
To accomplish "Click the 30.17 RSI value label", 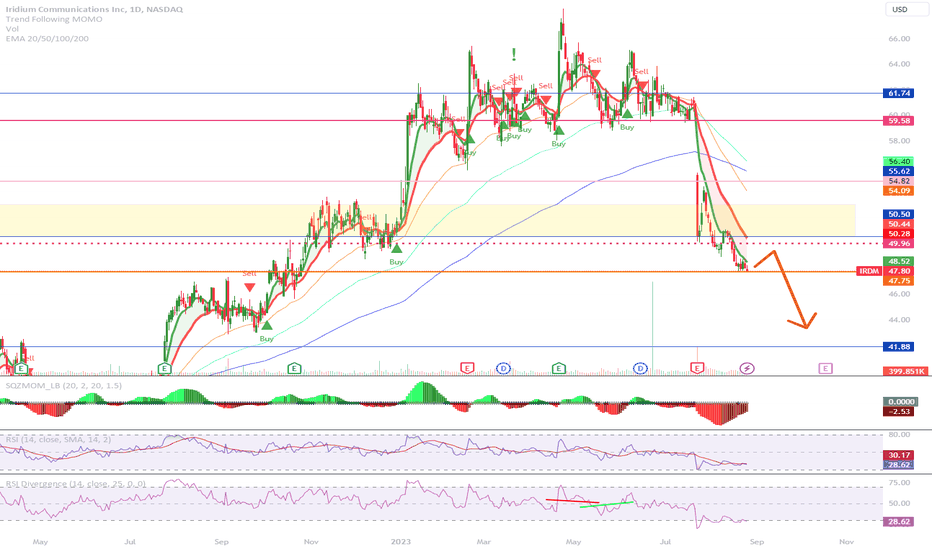I will tap(899, 455).
